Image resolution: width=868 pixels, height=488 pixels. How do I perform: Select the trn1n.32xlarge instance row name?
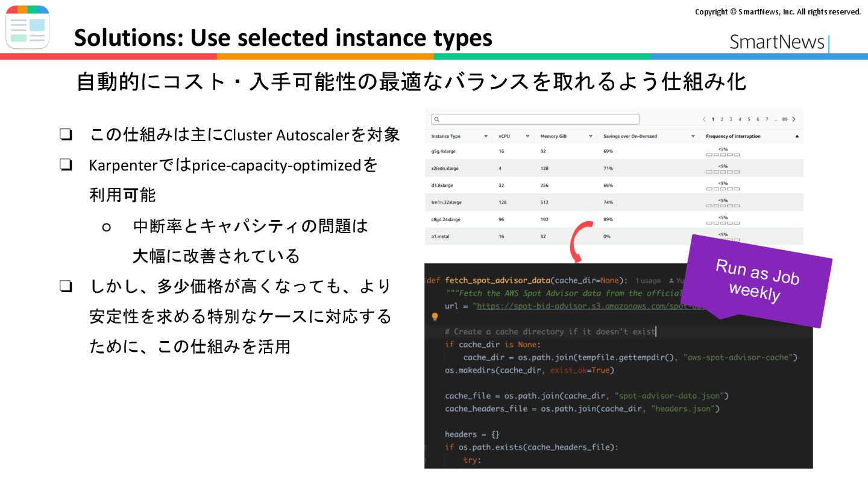point(447,202)
